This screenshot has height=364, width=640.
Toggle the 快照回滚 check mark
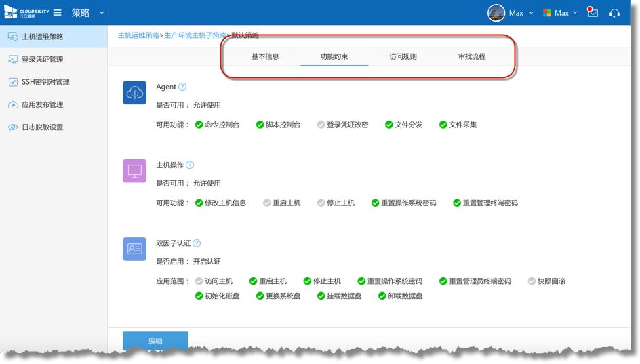coord(532,281)
